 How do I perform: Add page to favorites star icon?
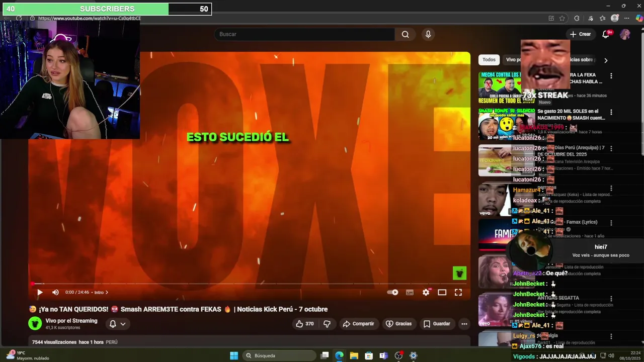(562, 18)
